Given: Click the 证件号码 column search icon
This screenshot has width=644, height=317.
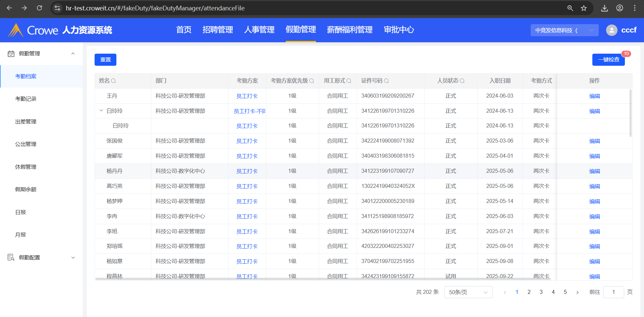Looking at the screenshot, I should click(386, 81).
